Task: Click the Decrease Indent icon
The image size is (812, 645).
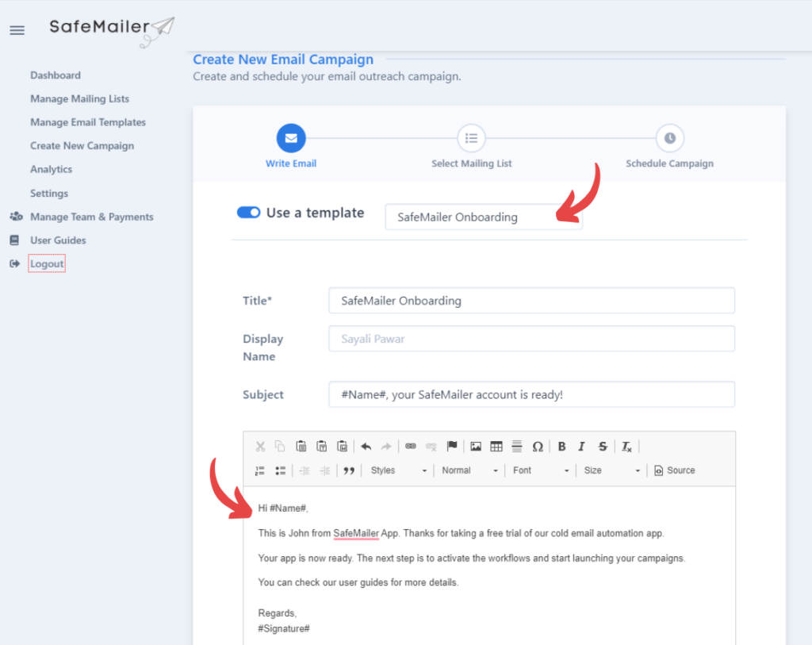Action: click(304, 470)
